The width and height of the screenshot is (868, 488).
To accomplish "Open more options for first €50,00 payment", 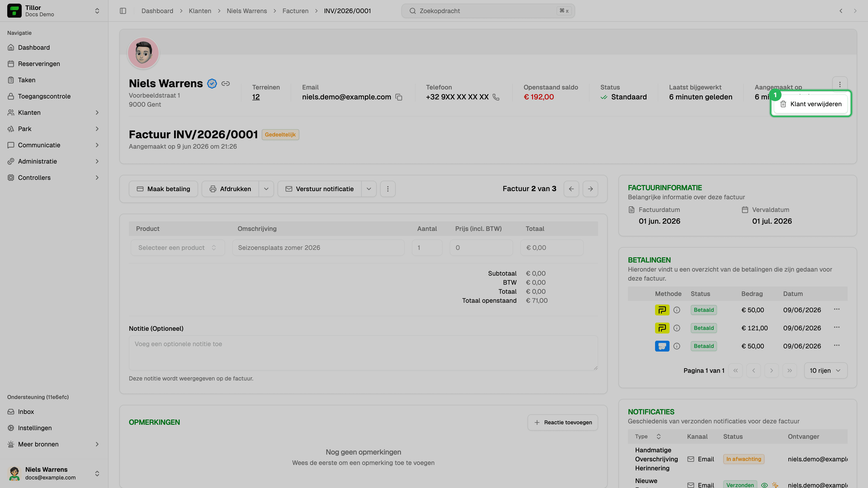I will [x=837, y=309].
